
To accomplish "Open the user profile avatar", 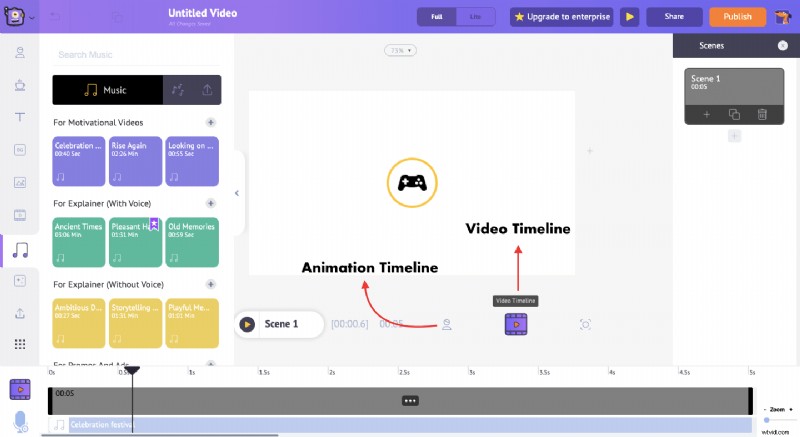I will [x=782, y=17].
